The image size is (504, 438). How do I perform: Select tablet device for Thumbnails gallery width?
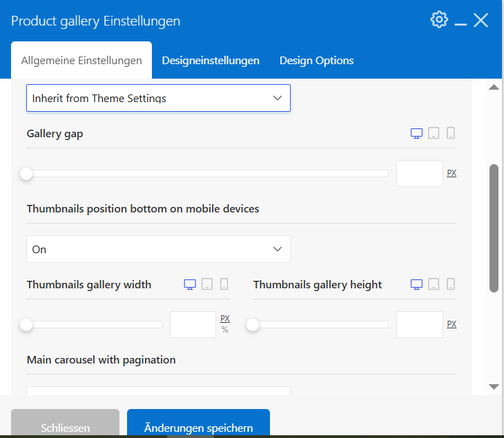(x=207, y=284)
